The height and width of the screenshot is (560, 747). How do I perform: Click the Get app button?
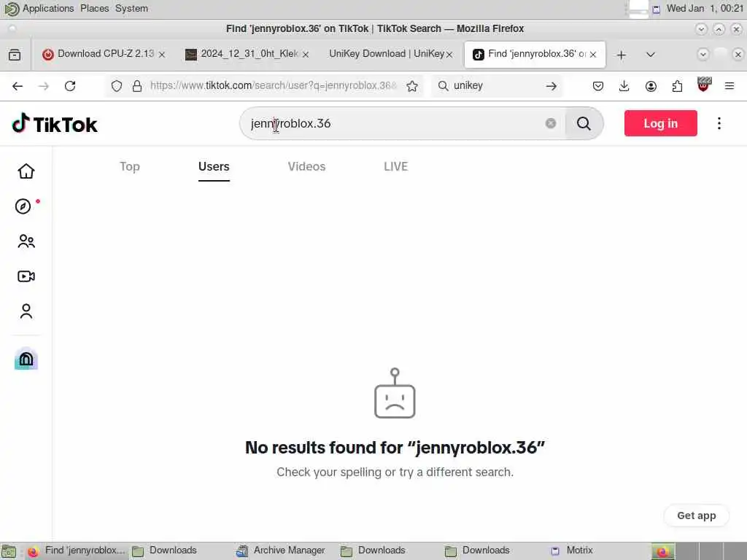click(696, 516)
